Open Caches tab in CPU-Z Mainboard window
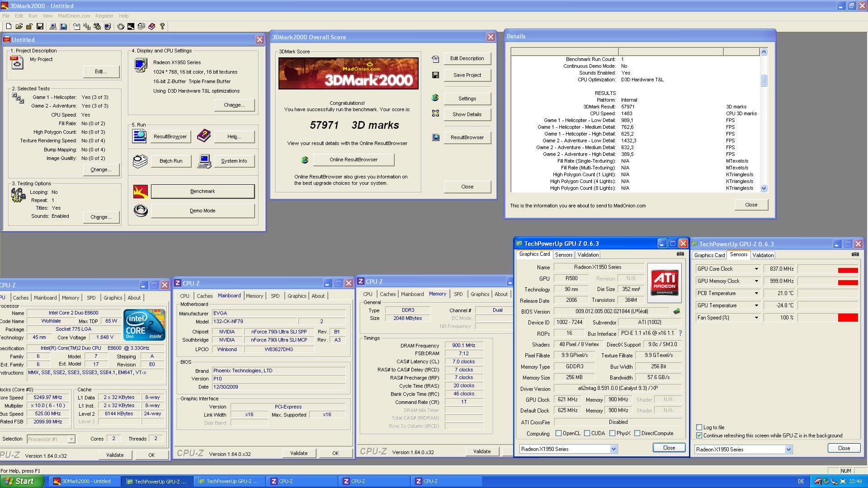The width and height of the screenshot is (868, 488). [204, 296]
